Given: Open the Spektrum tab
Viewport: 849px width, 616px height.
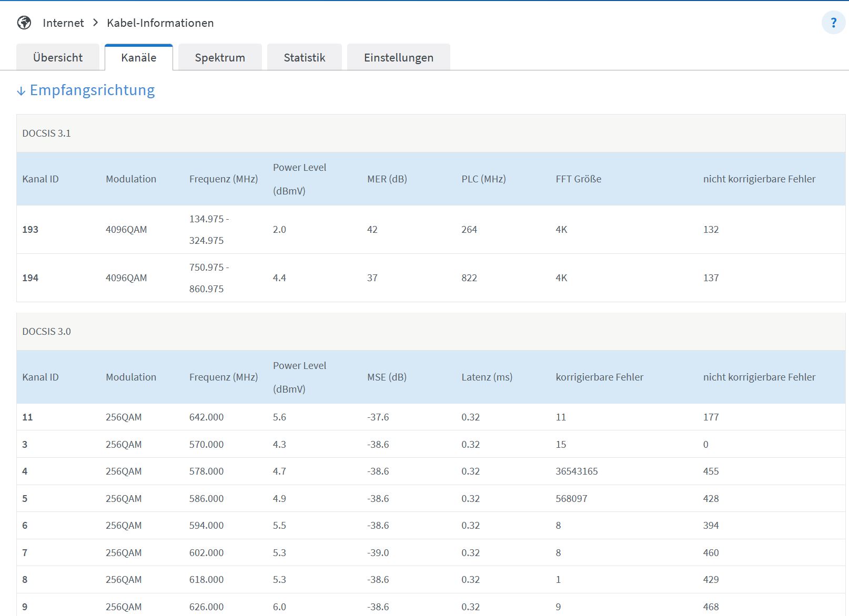Looking at the screenshot, I should click(220, 57).
